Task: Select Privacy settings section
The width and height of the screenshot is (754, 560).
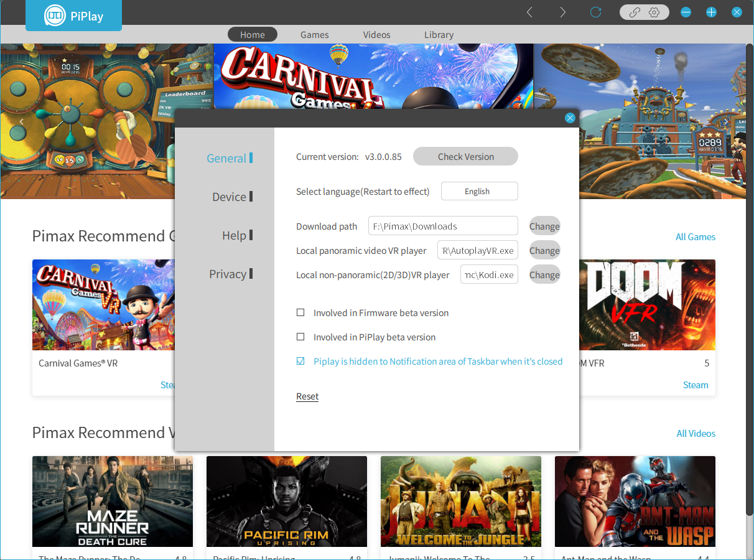Action: click(231, 274)
